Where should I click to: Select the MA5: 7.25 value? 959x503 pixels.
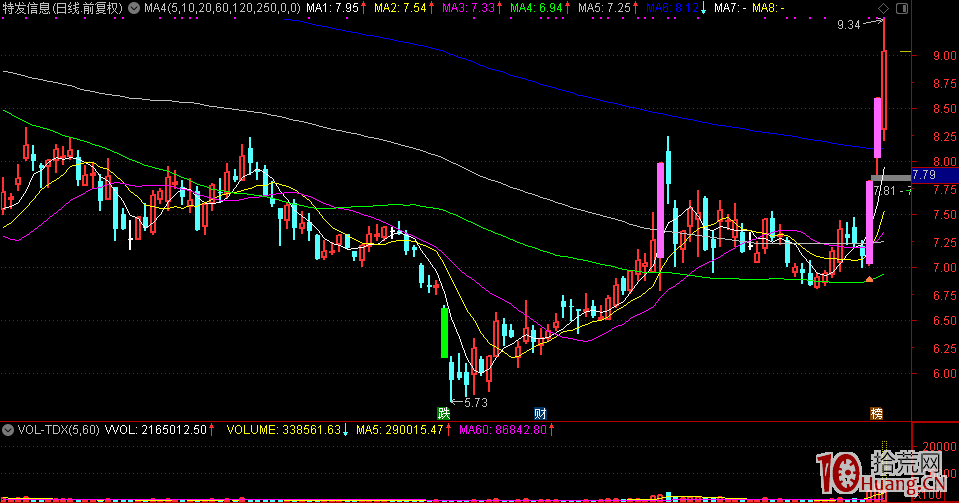pyautogui.click(x=604, y=8)
